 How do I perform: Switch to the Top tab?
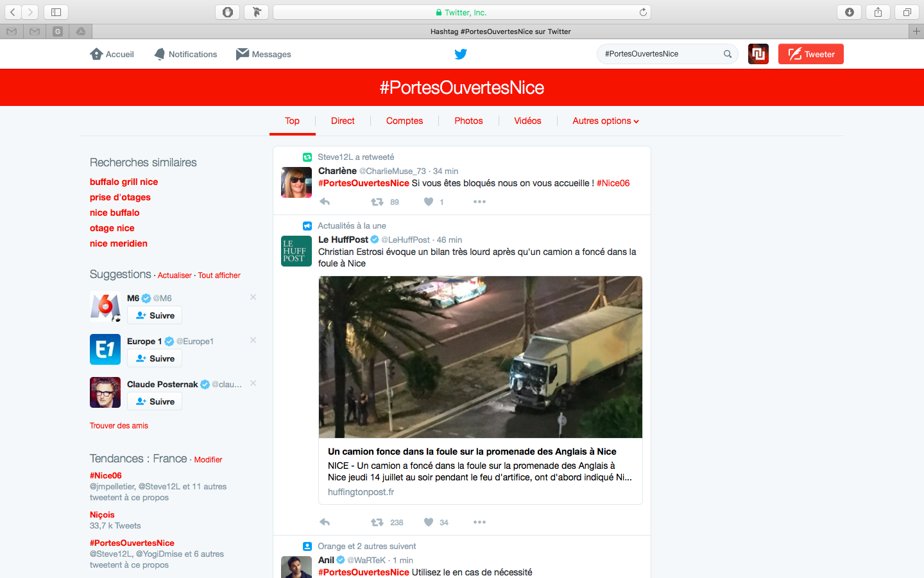pos(292,121)
